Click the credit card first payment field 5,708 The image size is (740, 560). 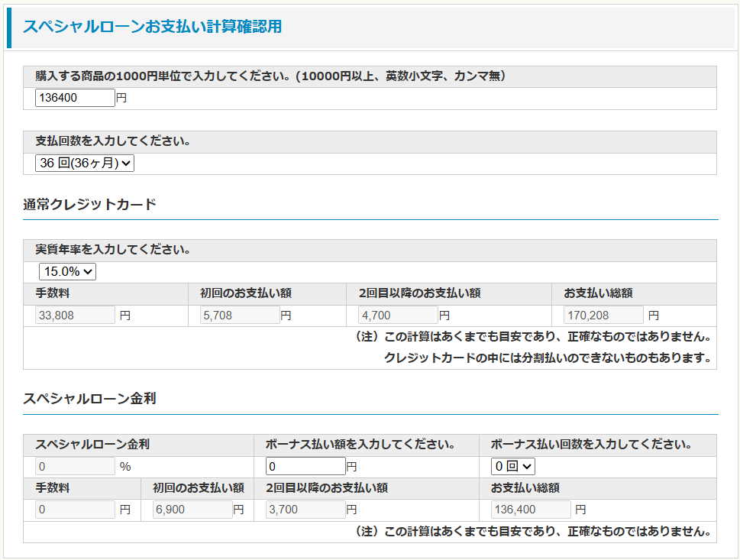pyautogui.click(x=240, y=315)
